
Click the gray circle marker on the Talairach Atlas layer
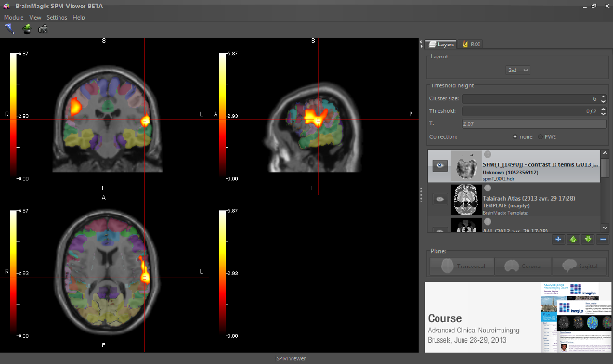pos(488,188)
